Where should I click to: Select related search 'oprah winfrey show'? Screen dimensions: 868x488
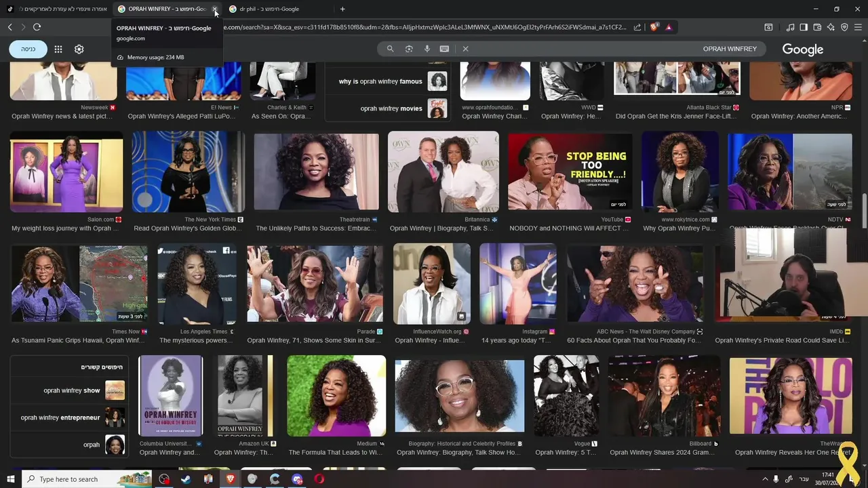click(69, 390)
